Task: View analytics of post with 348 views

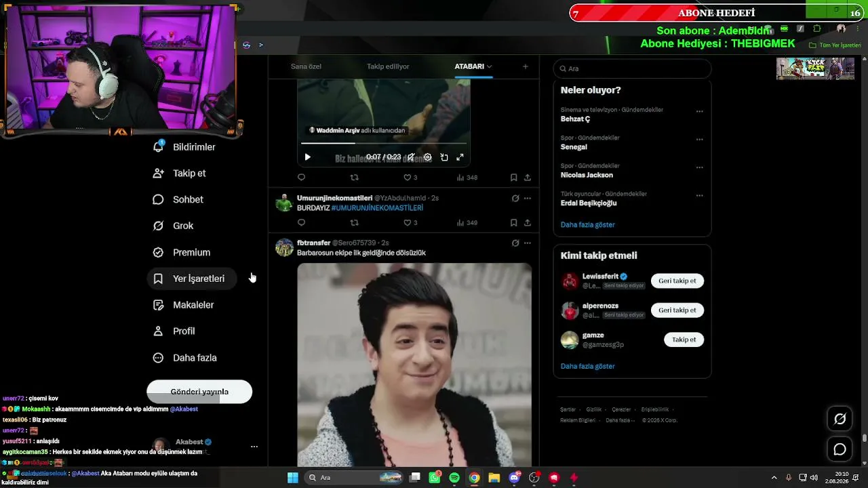Action: (467, 178)
